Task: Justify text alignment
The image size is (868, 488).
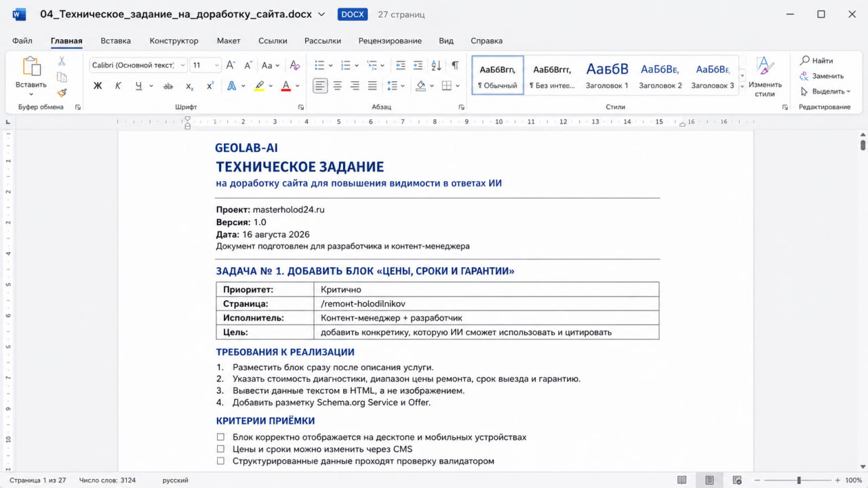Action: (x=372, y=86)
